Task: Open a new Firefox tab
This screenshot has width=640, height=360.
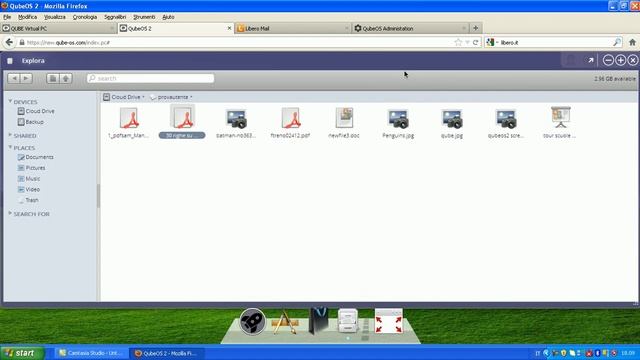Action: [x=476, y=28]
